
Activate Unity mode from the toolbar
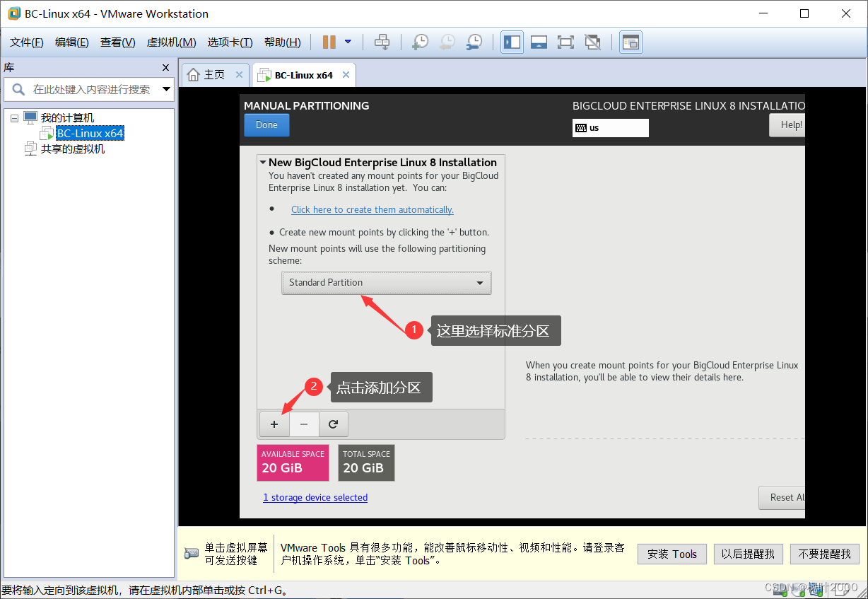pyautogui.click(x=592, y=42)
